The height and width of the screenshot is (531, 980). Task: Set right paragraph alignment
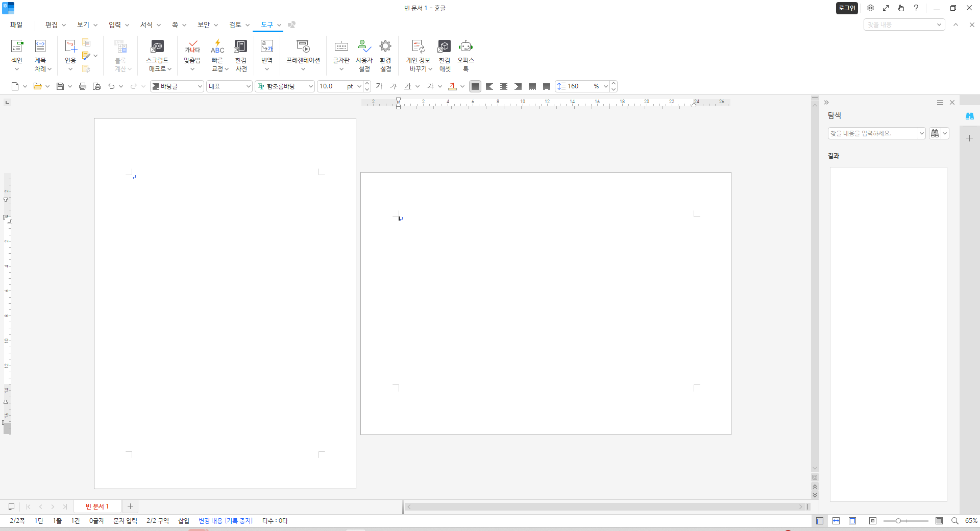coord(518,86)
